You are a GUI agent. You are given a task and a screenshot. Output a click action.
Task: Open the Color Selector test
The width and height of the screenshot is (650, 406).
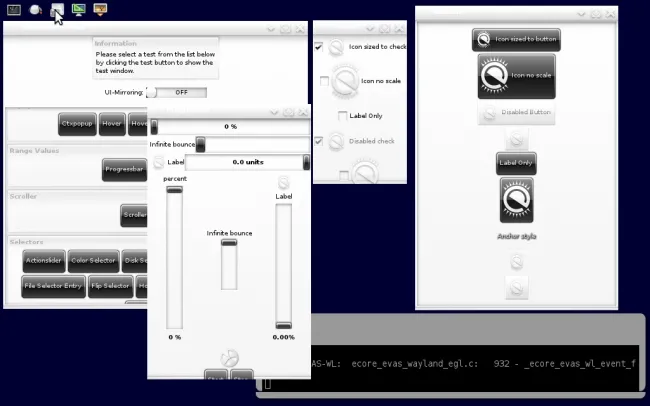(x=93, y=260)
